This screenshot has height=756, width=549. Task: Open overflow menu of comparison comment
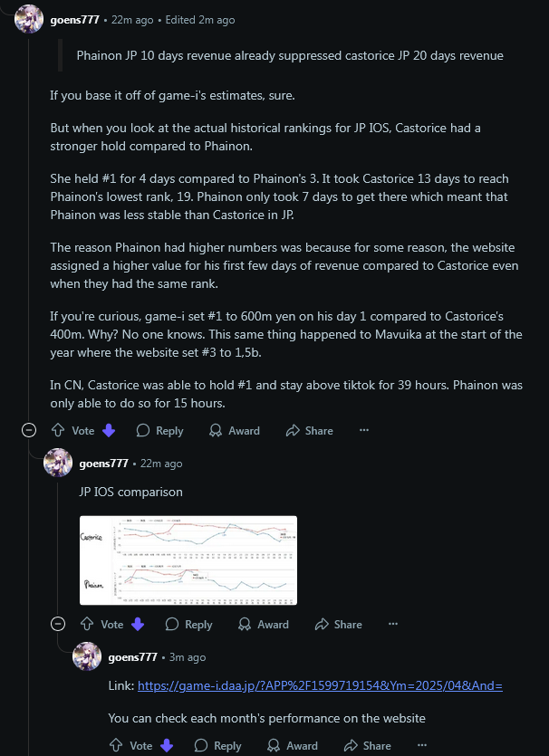tap(393, 624)
